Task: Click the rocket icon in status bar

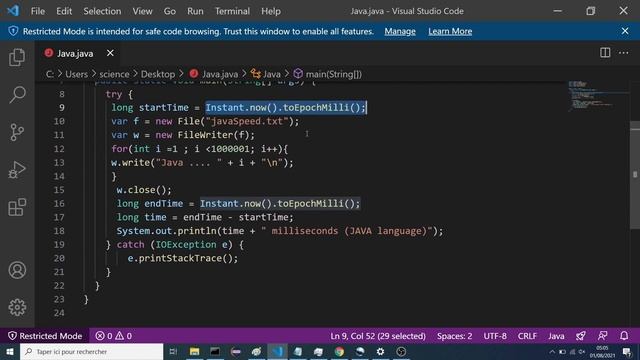Action: click(x=581, y=336)
